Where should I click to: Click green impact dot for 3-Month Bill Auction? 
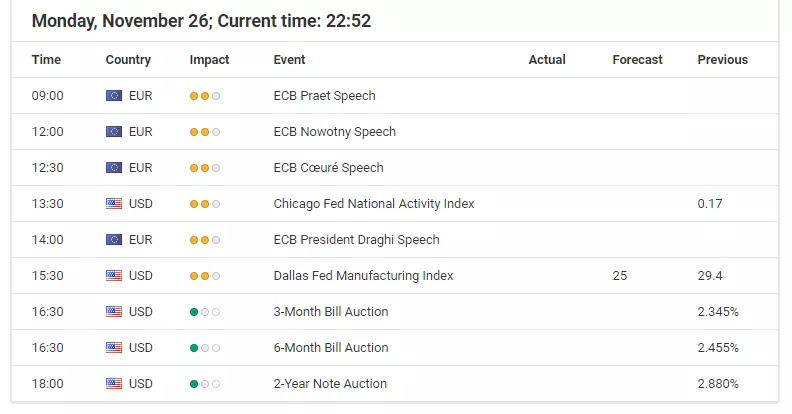pyautogui.click(x=193, y=312)
